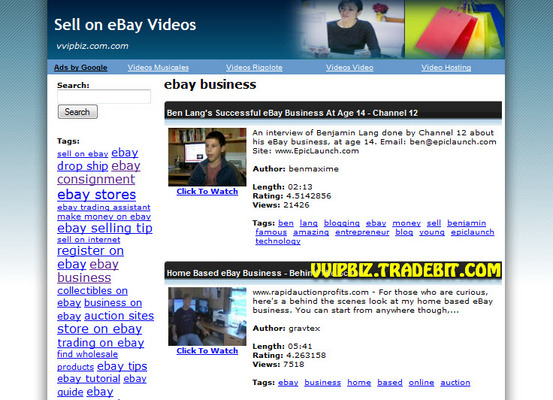Click 'Click To Watch' under gravtex video
553x400 pixels.
pos(207,351)
